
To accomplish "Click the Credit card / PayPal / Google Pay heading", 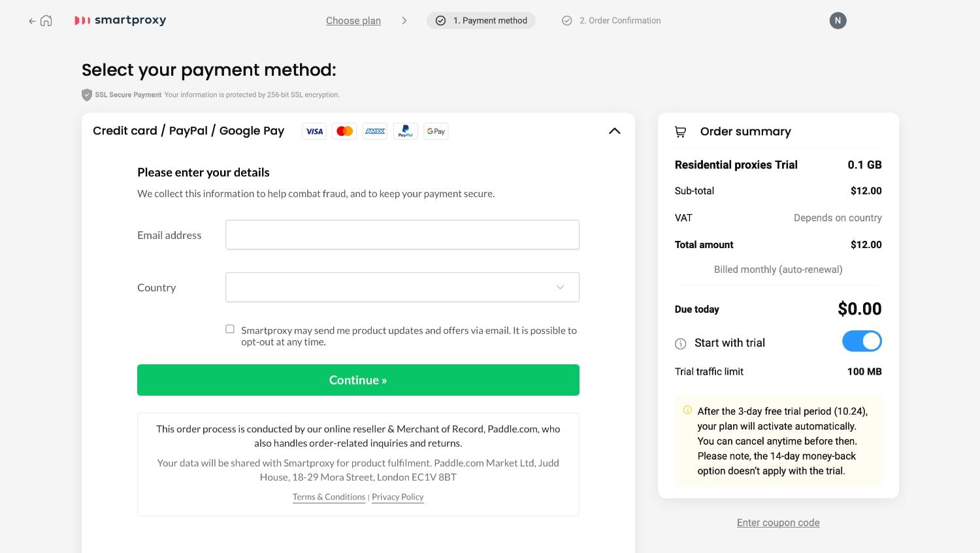I will 189,131.
